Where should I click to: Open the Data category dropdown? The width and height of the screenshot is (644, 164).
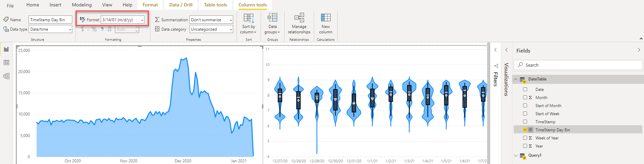point(211,29)
